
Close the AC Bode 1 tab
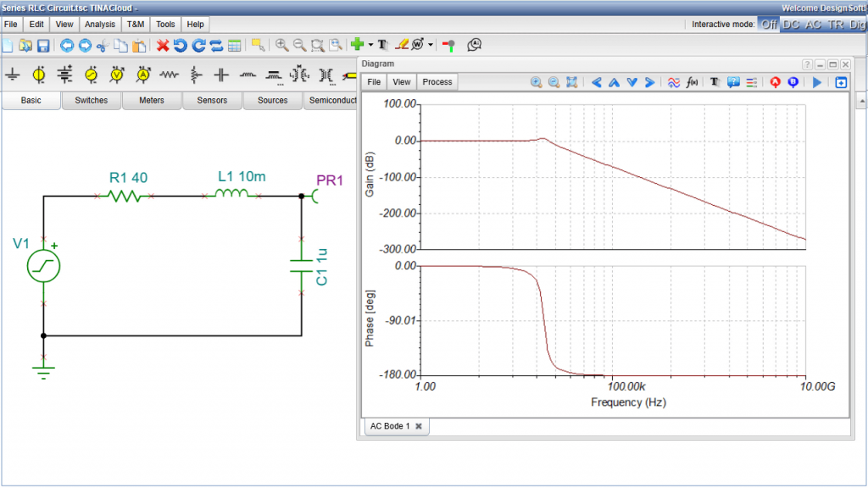coord(419,426)
